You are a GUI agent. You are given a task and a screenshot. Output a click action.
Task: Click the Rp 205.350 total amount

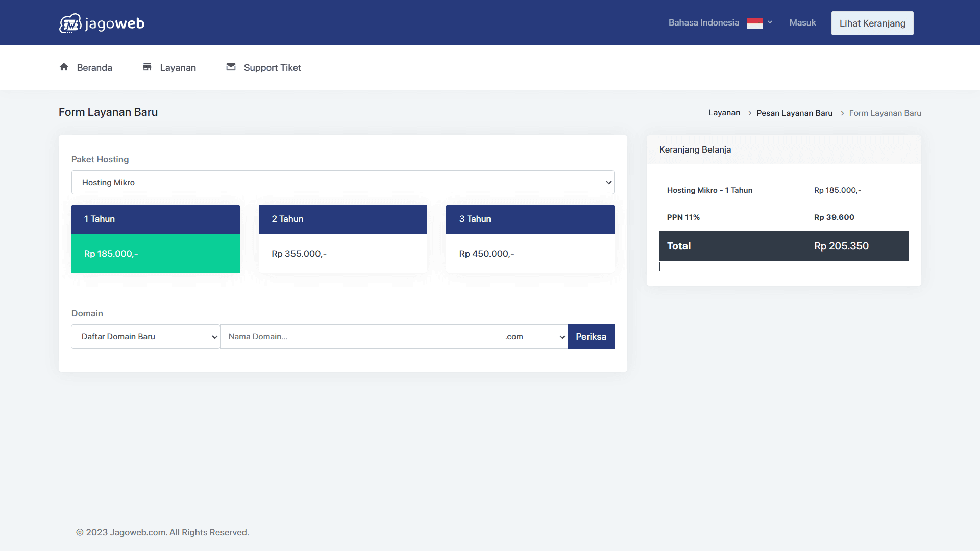(x=841, y=246)
